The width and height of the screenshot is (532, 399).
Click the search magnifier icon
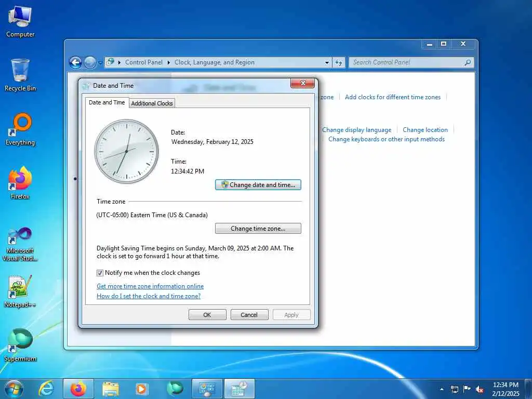[468, 62]
